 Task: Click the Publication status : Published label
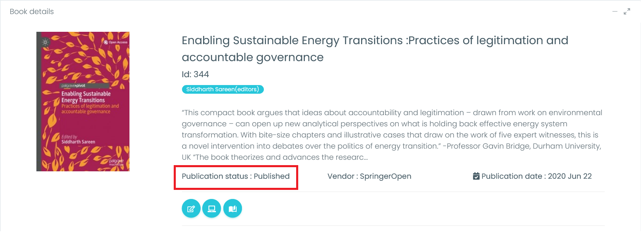[235, 176]
